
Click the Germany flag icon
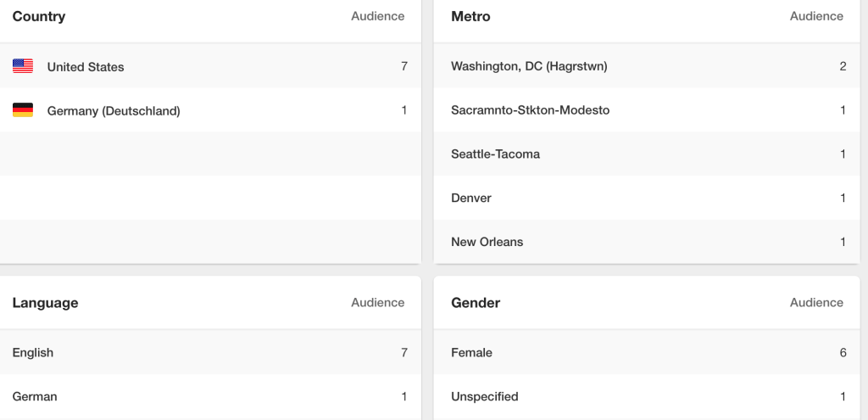point(23,110)
